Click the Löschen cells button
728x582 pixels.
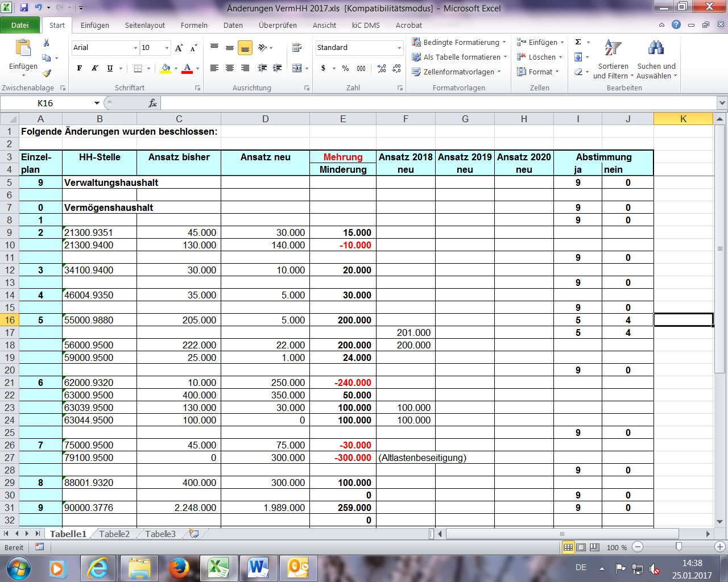pyautogui.click(x=540, y=57)
